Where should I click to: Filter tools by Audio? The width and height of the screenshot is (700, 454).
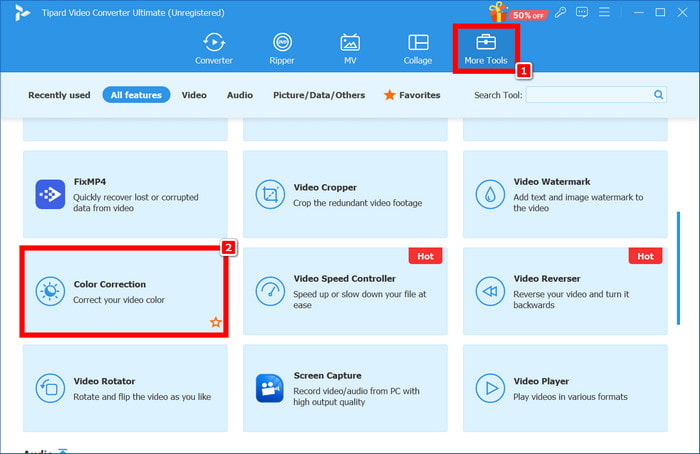click(240, 95)
